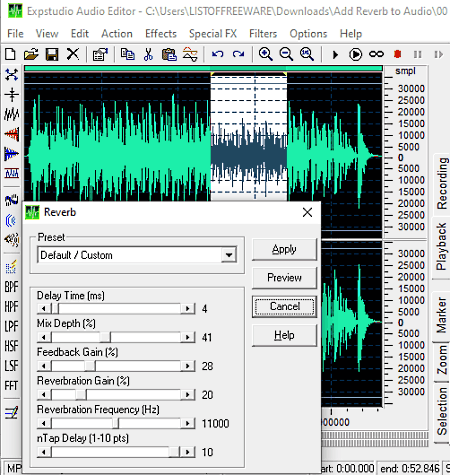This screenshot has height=475, width=450.
Task: Click the zoom to selection magnifier icon
Action: coord(307,54)
